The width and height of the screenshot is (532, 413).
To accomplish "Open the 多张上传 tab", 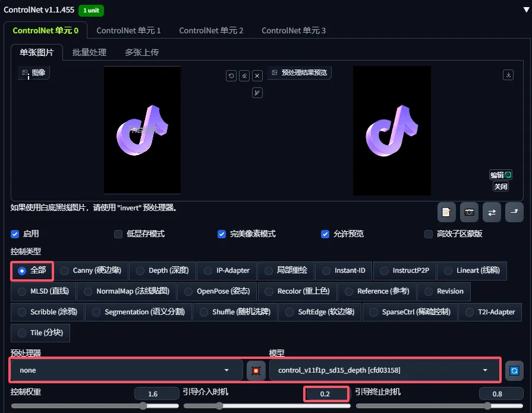I will tap(142, 52).
